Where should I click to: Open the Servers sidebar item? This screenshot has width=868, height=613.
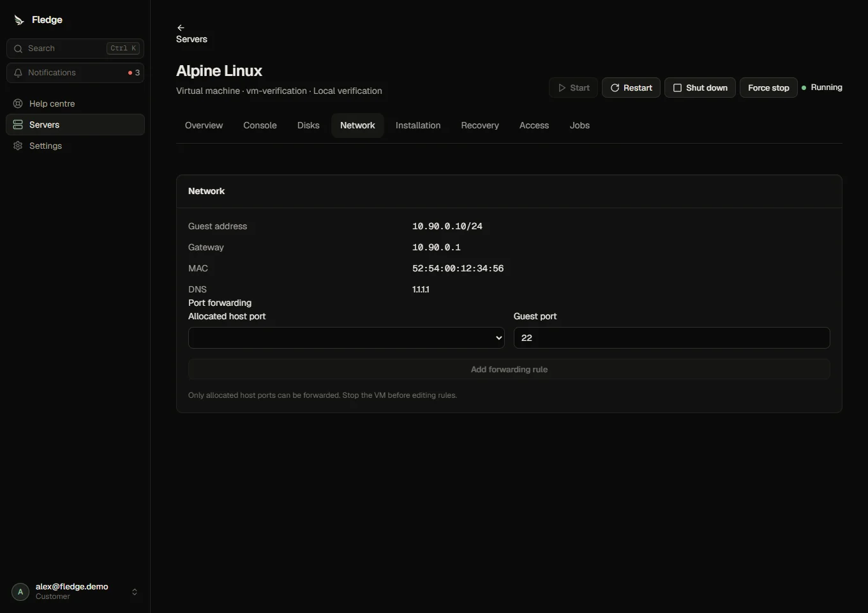75,125
